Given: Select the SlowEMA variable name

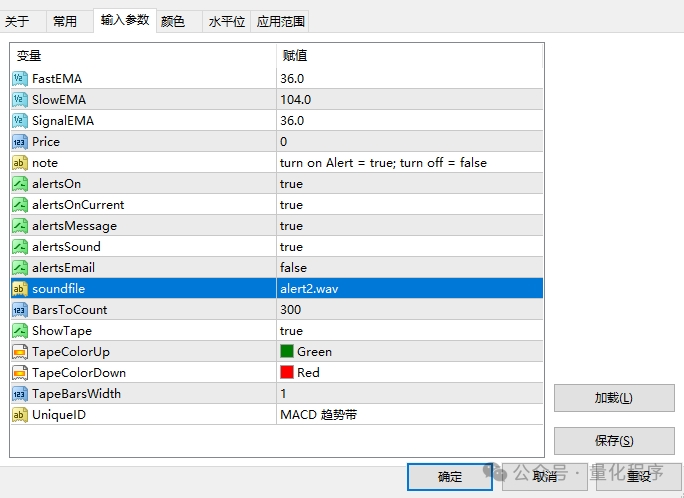Looking at the screenshot, I should point(59,99).
